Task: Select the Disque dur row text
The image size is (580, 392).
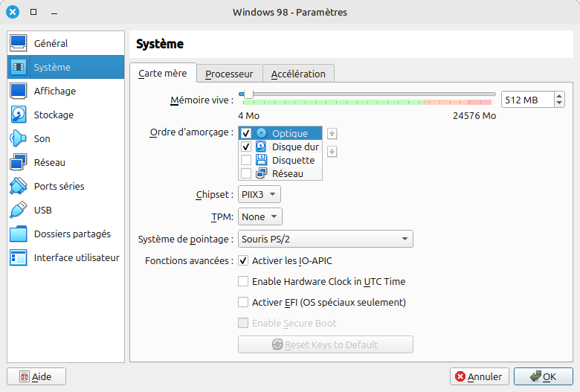Action: click(x=295, y=147)
